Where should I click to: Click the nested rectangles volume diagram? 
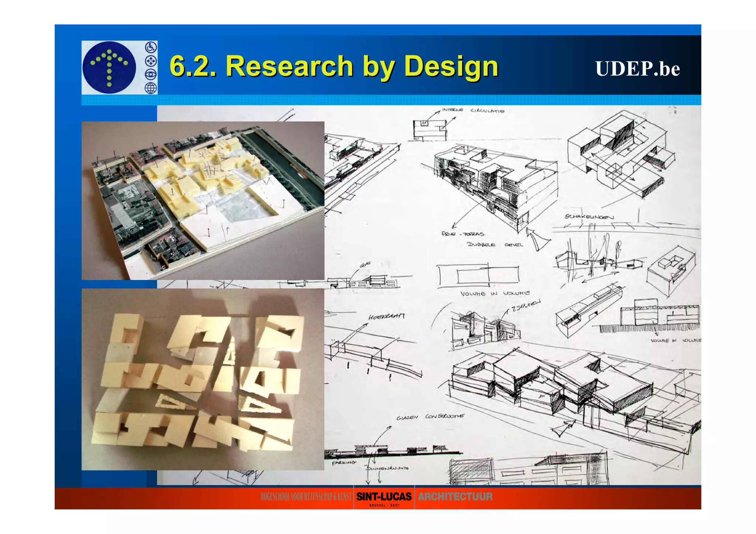click(x=478, y=276)
